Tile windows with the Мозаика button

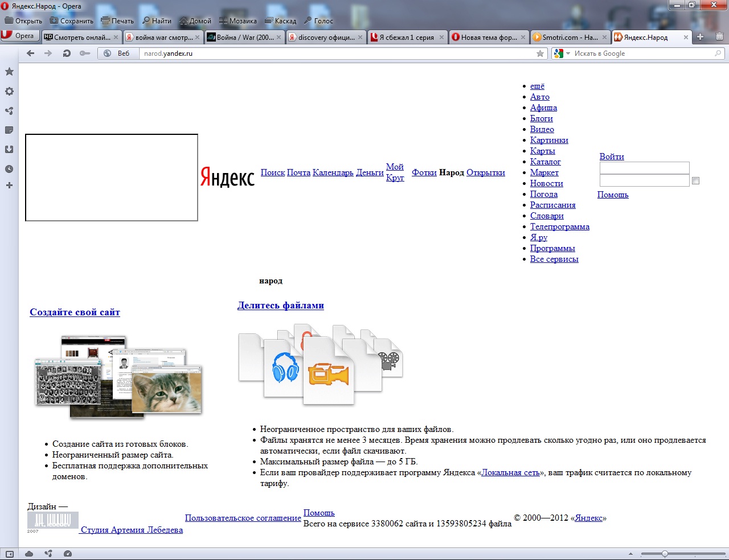click(238, 21)
